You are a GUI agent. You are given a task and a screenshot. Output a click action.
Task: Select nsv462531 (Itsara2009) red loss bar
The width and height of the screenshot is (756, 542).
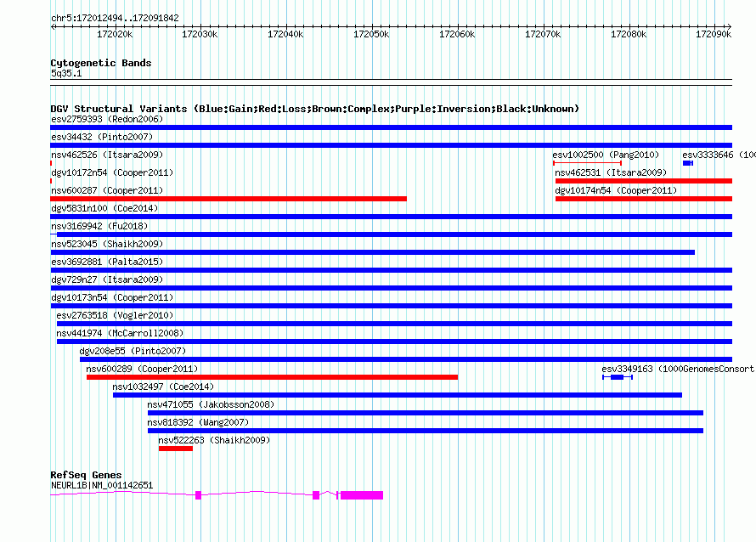click(644, 181)
